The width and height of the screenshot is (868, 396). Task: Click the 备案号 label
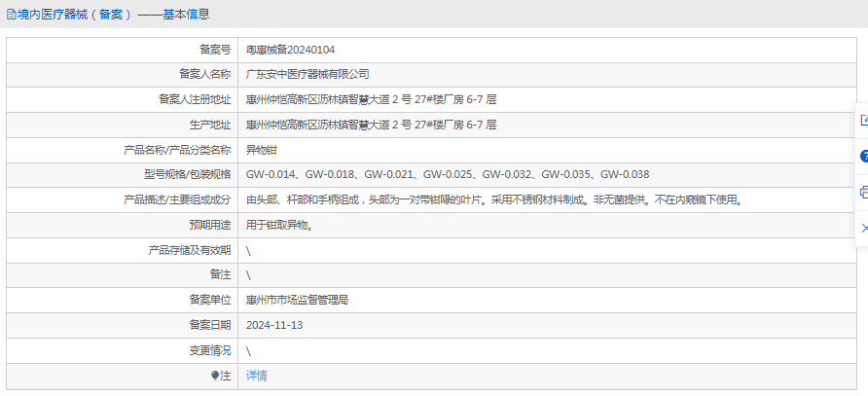click(x=215, y=50)
